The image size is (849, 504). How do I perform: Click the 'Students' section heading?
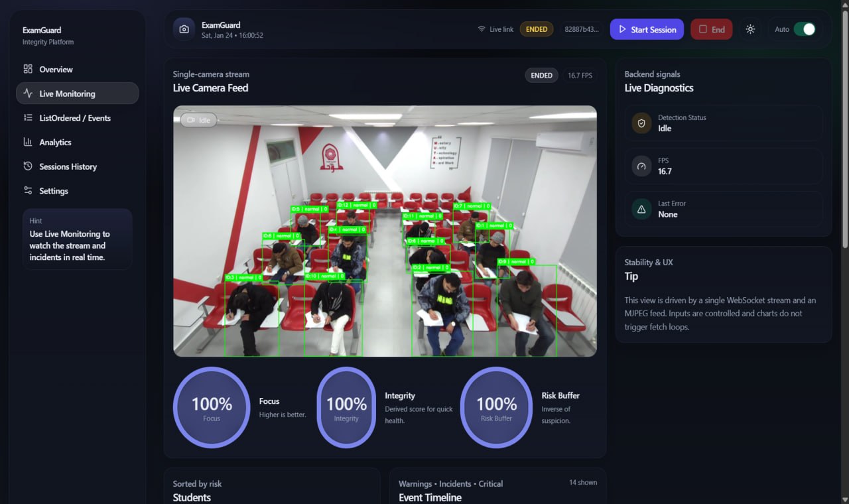(x=192, y=497)
